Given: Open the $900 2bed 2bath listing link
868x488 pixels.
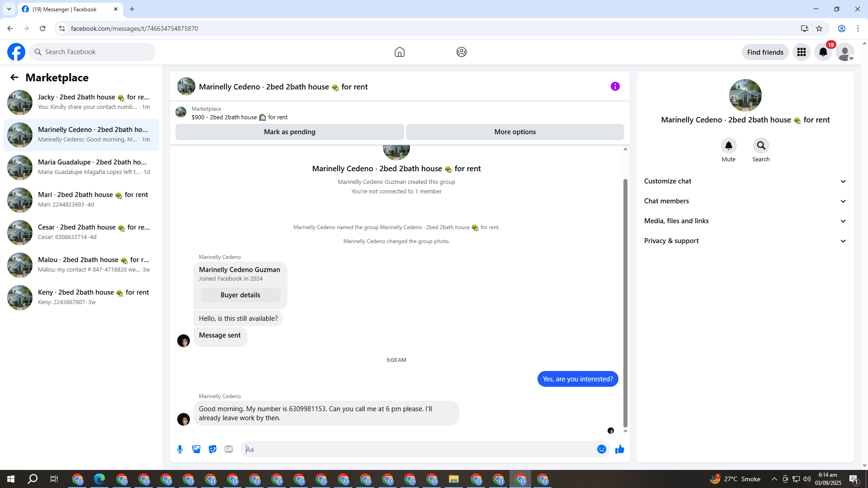Looking at the screenshot, I should (x=240, y=117).
